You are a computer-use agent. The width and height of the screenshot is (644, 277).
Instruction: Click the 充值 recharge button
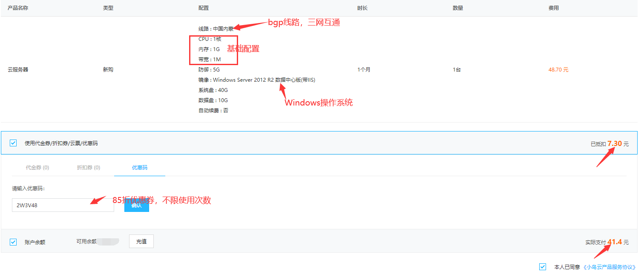(141, 241)
